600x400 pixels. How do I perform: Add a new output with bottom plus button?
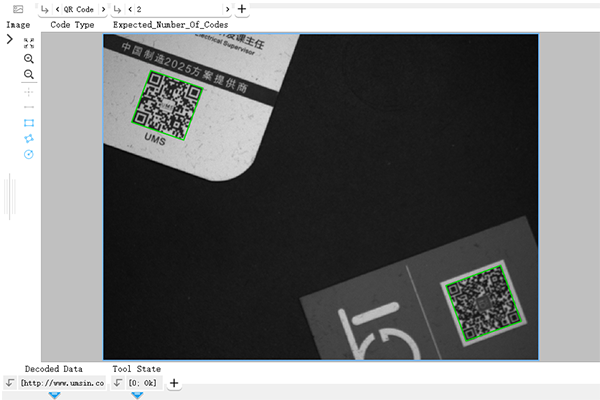coord(174,383)
